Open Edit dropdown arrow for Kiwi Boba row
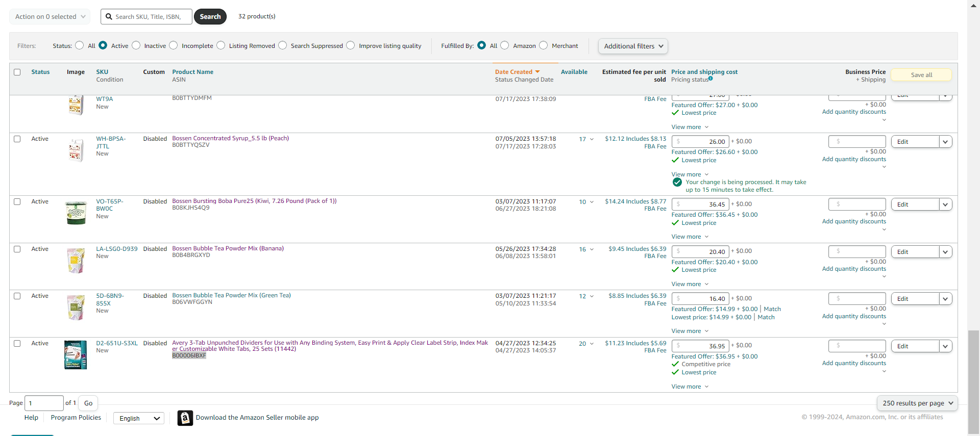 tap(946, 204)
